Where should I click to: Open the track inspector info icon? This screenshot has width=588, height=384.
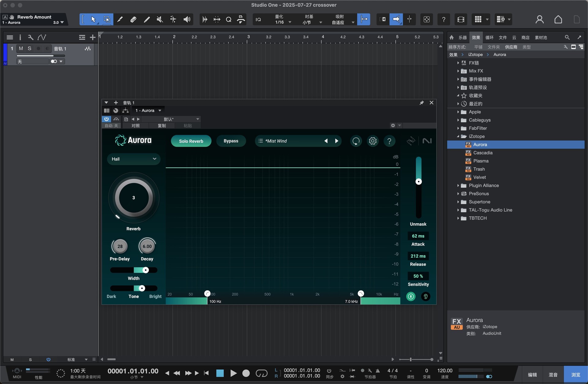(20, 37)
